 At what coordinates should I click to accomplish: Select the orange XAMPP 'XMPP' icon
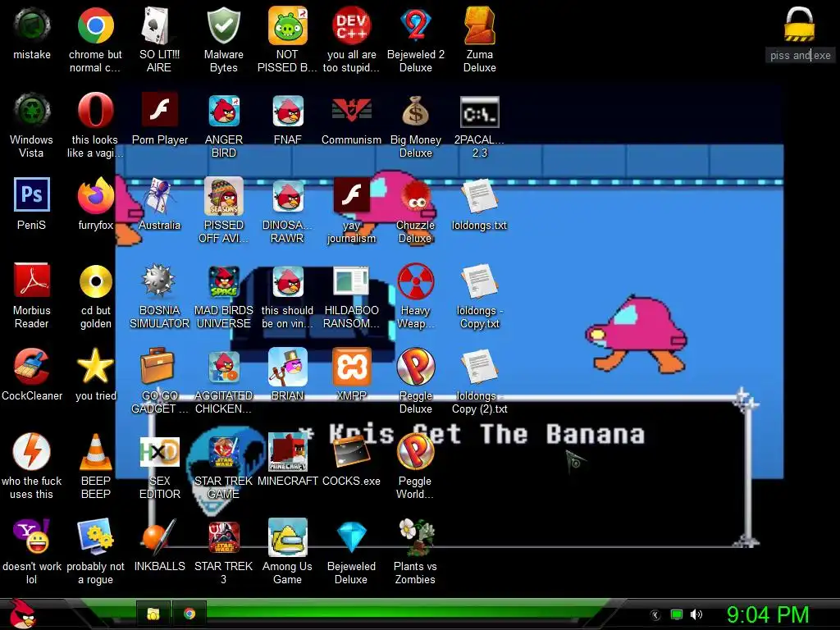[351, 367]
